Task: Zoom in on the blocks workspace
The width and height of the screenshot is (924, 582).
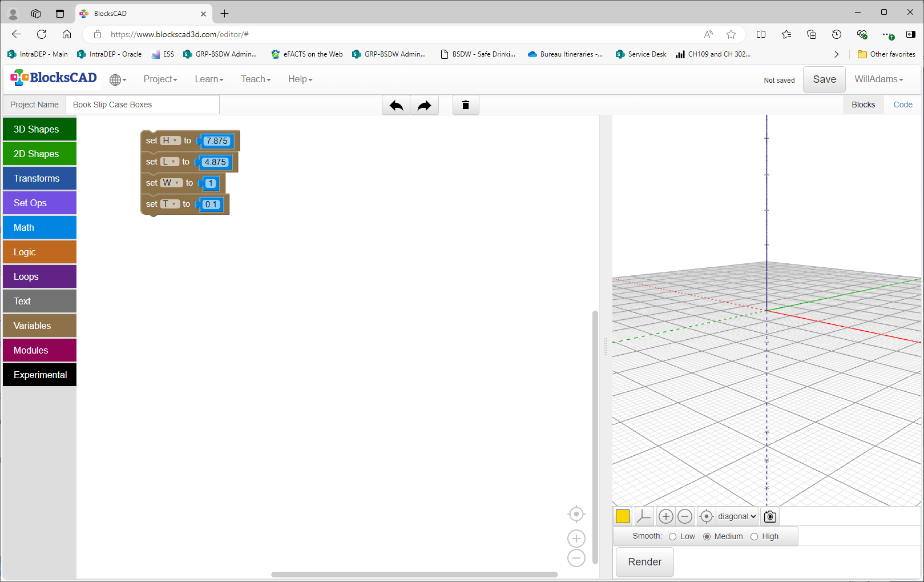Action: [x=576, y=539]
